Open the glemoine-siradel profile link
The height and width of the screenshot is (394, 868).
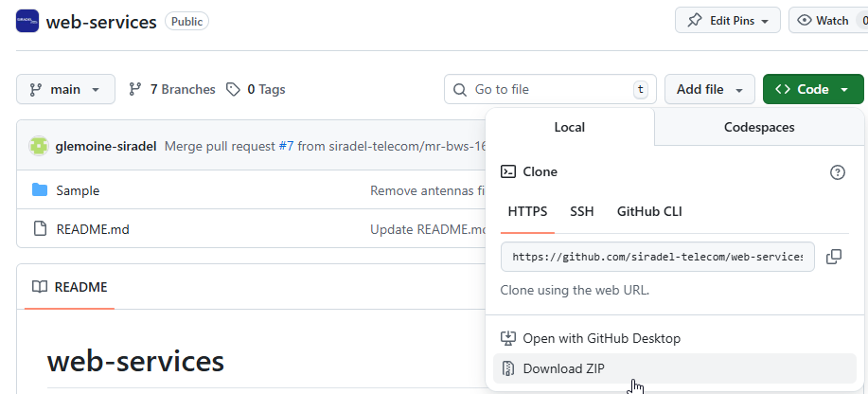[x=106, y=146]
